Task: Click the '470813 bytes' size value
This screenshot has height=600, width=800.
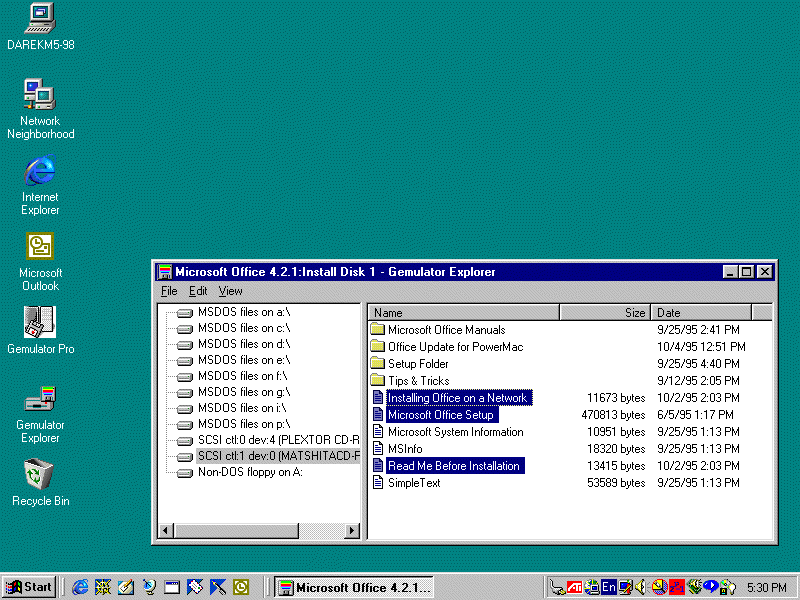Action: tap(613, 415)
